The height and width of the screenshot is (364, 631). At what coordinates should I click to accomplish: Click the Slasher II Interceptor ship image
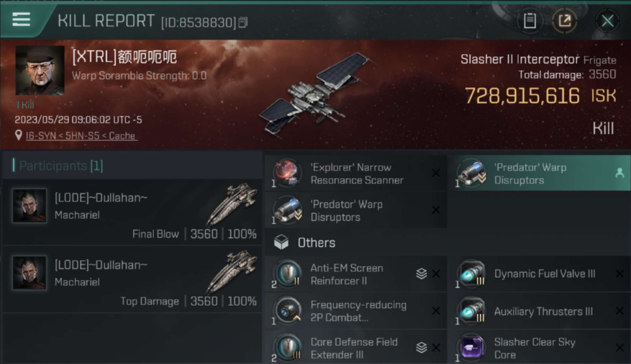click(x=315, y=92)
